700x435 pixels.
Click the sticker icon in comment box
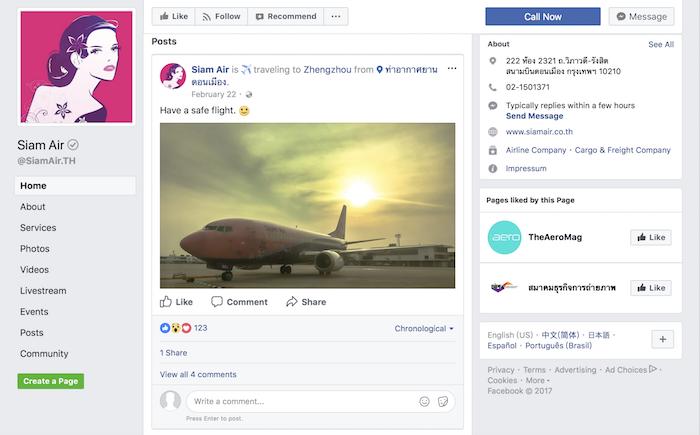click(x=443, y=401)
